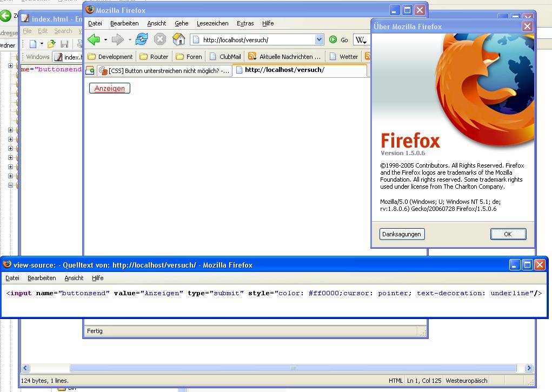Close the Über Mozilla Firefox dialog

527,26
